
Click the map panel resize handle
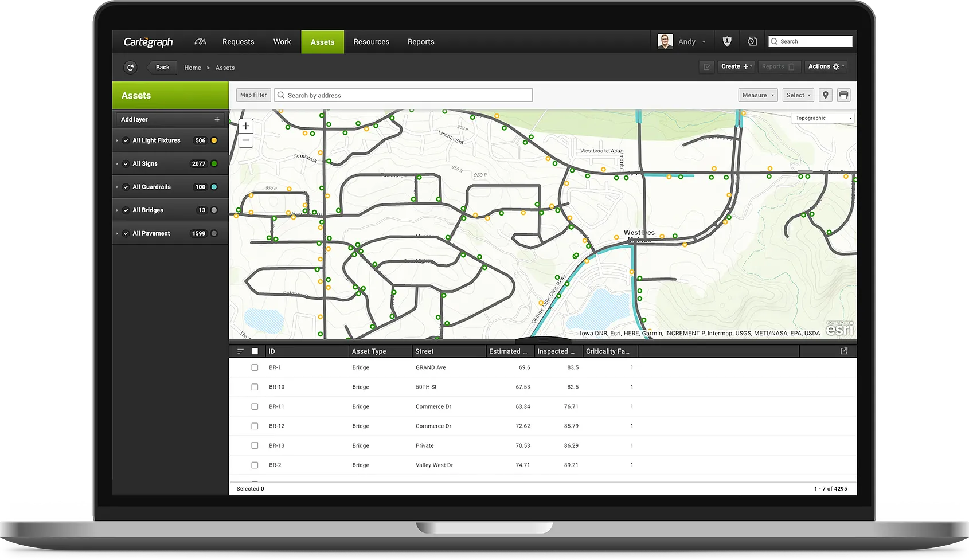[543, 340]
